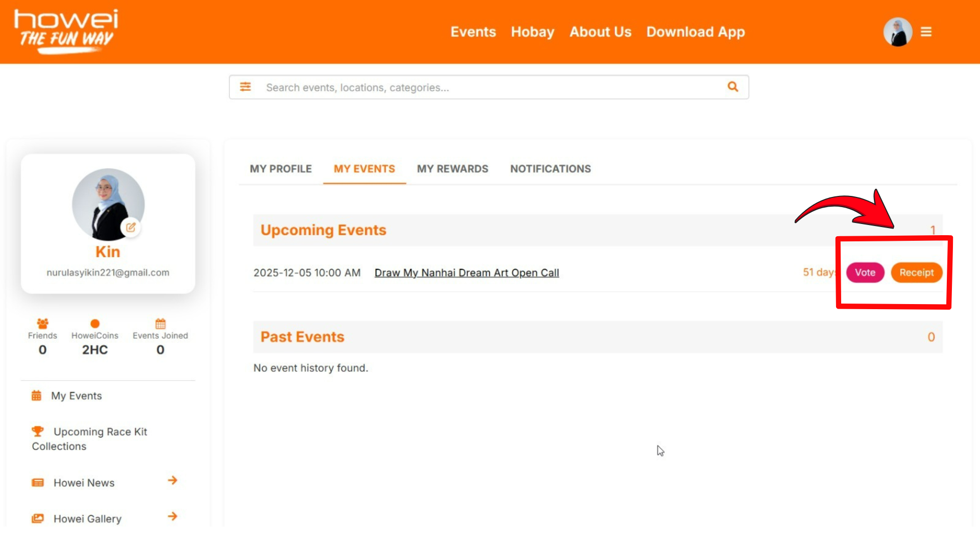Viewport: 980px width, 551px height.
Task: Open the hamburger menu icon
Action: [926, 32]
